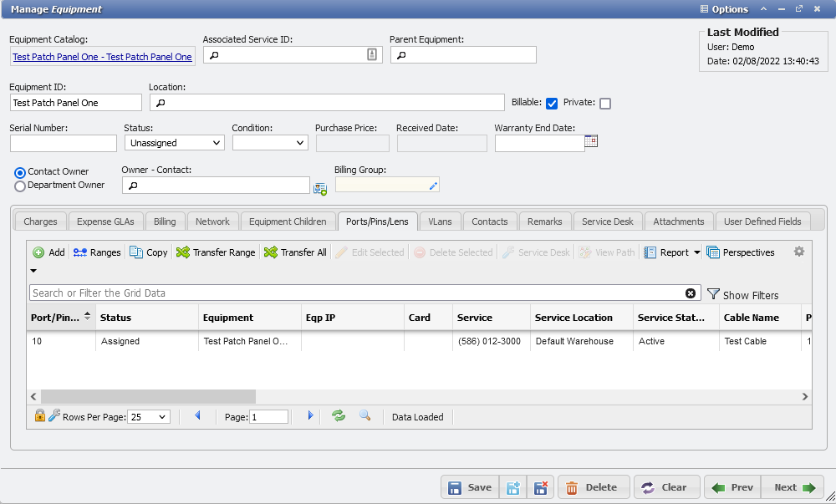
Task: Refresh the grid data with the reload icon
Action: coord(339,416)
